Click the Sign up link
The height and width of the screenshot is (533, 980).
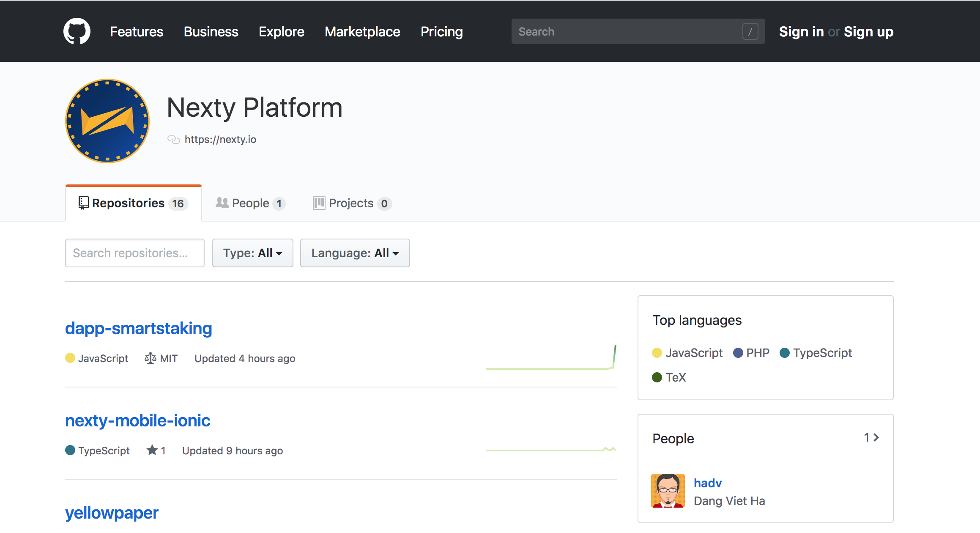tap(868, 32)
